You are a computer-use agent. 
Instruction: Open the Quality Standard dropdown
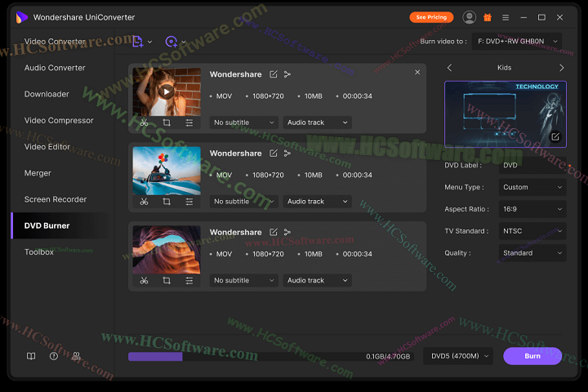pyautogui.click(x=532, y=253)
